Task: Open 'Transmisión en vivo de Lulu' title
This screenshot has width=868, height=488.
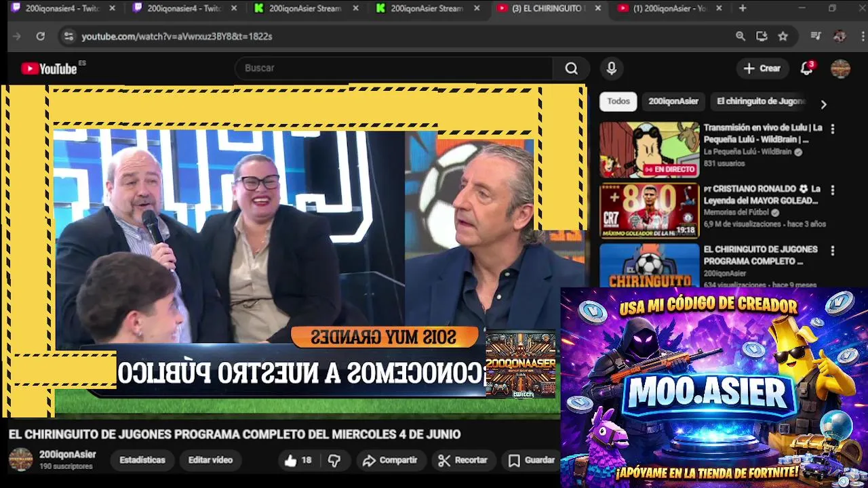Action: point(763,134)
